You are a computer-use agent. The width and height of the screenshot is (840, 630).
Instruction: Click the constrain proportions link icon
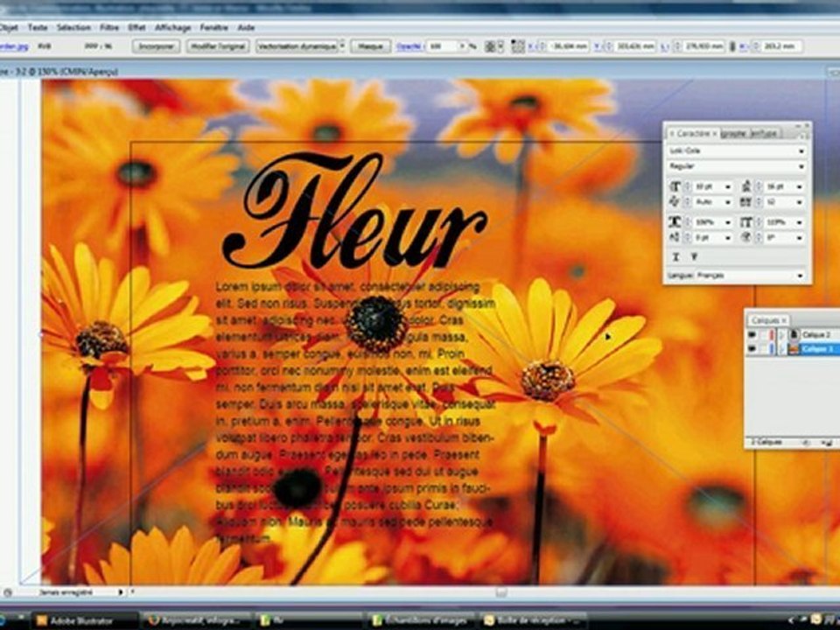click(732, 46)
